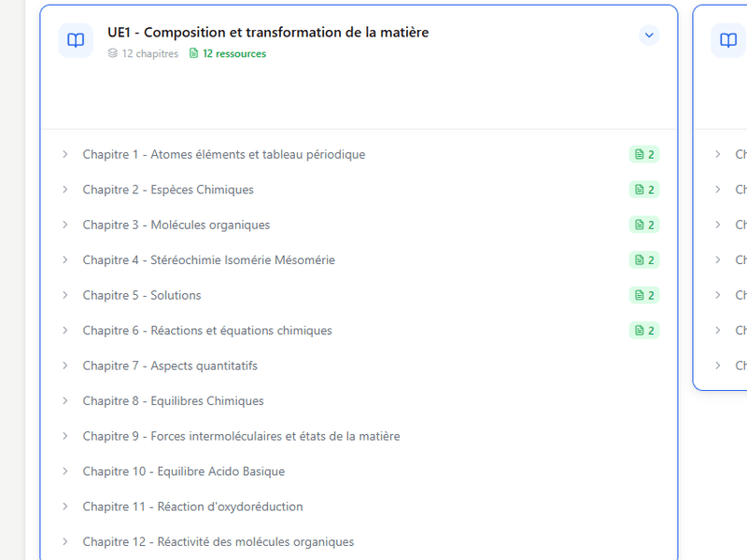The image size is (747, 560).
Task: Expand Chapitre 4 chevron
Action: click(65, 260)
